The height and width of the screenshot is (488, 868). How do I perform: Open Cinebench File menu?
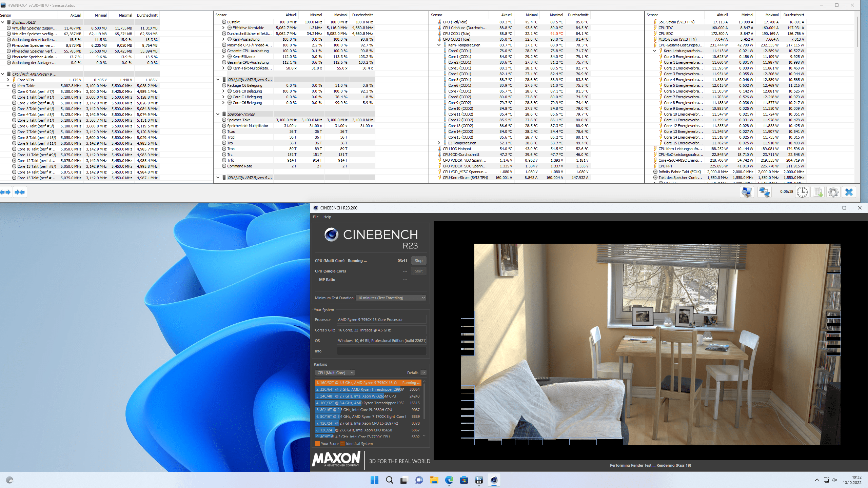point(316,217)
